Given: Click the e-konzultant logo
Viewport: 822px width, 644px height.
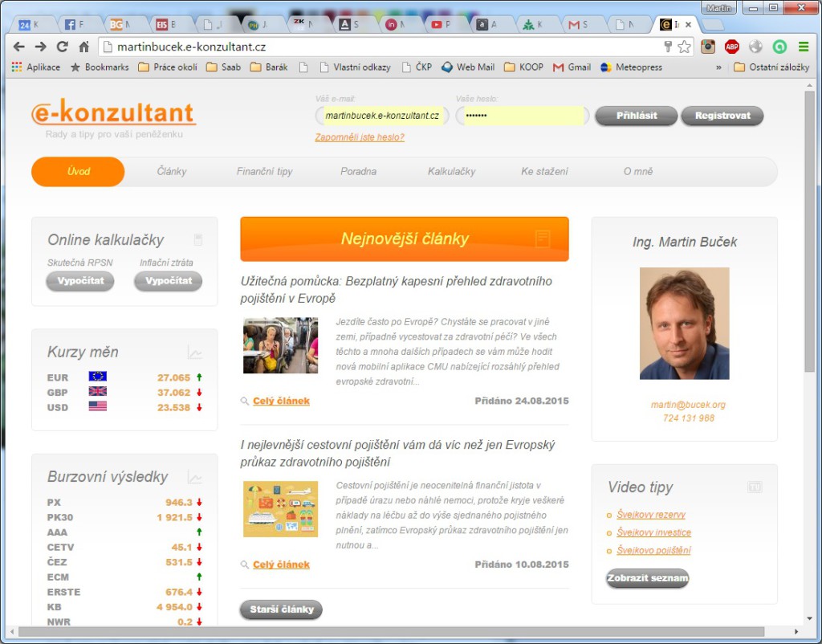Looking at the screenshot, I should 113,112.
